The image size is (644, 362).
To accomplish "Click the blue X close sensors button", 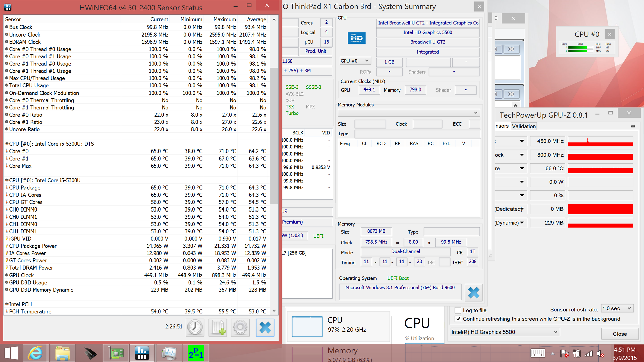I will 265,327.
